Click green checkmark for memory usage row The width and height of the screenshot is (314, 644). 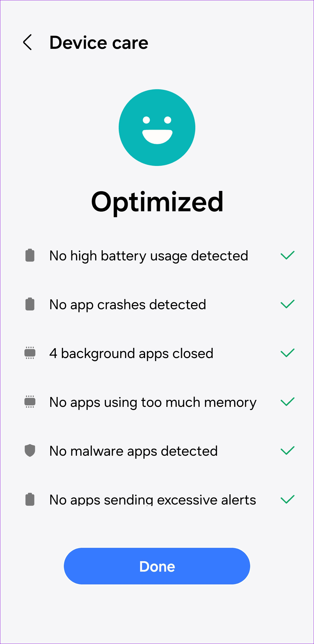[x=288, y=402]
